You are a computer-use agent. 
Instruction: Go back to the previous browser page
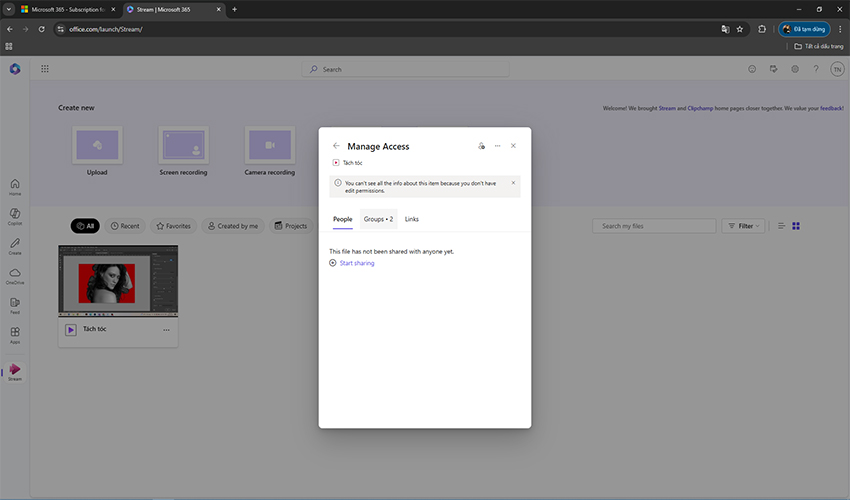click(10, 29)
